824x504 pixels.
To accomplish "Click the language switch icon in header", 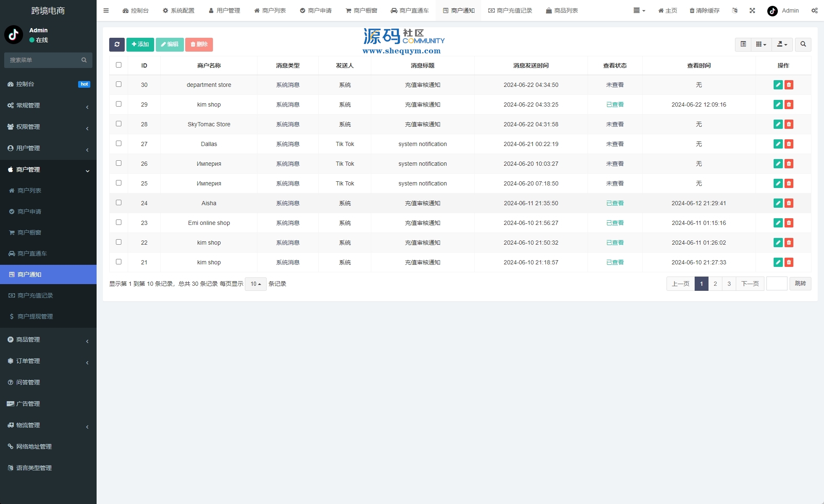I will 735,10.
